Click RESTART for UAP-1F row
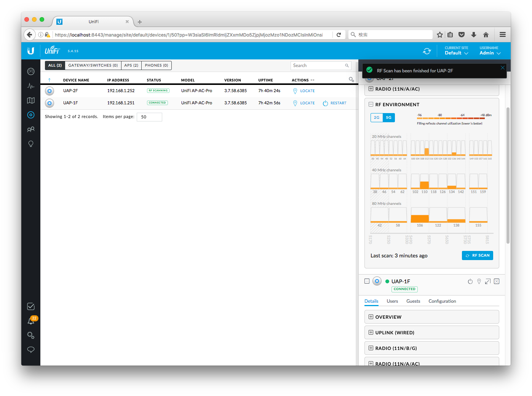This screenshot has height=396, width=532. (x=335, y=103)
